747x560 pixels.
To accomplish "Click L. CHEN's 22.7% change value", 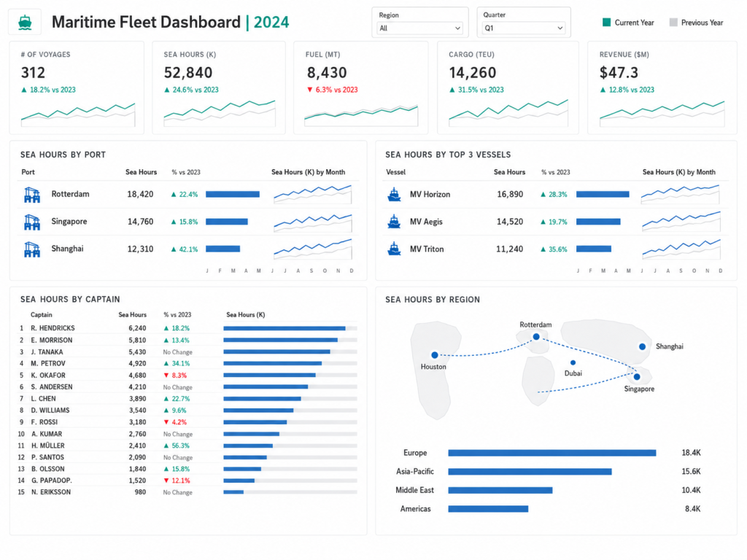I will 181,399.
